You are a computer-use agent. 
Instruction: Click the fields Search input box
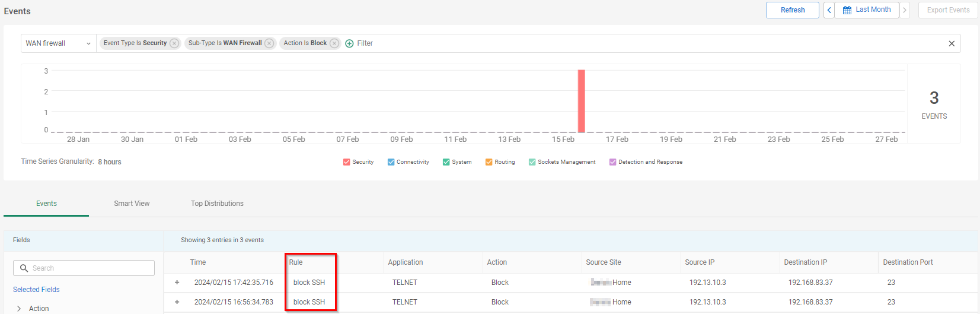pyautogui.click(x=84, y=268)
